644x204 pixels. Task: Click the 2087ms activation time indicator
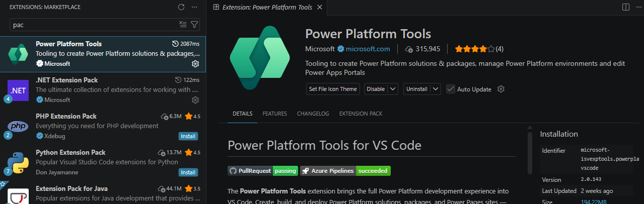(x=186, y=44)
